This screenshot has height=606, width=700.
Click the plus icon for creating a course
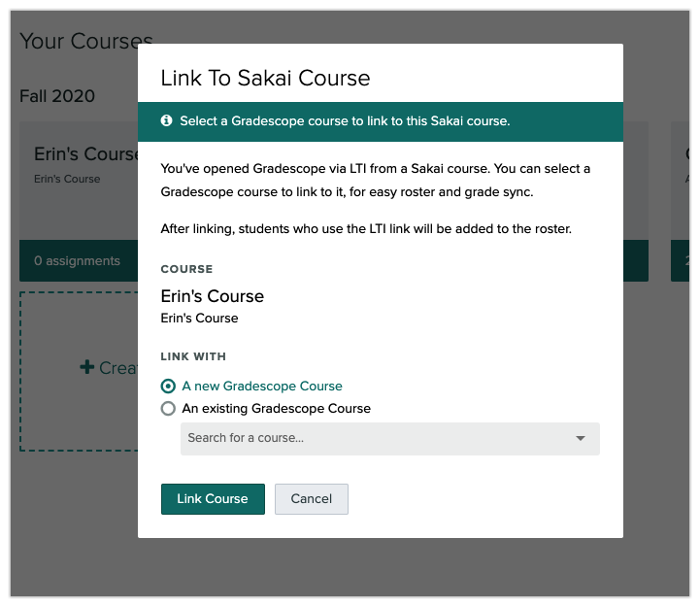(x=87, y=367)
